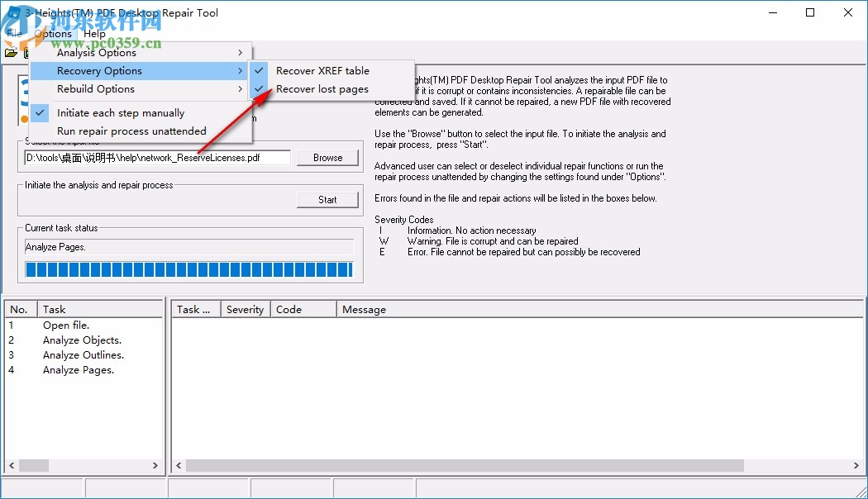Click the Analyze Pages progress bar

point(190,269)
